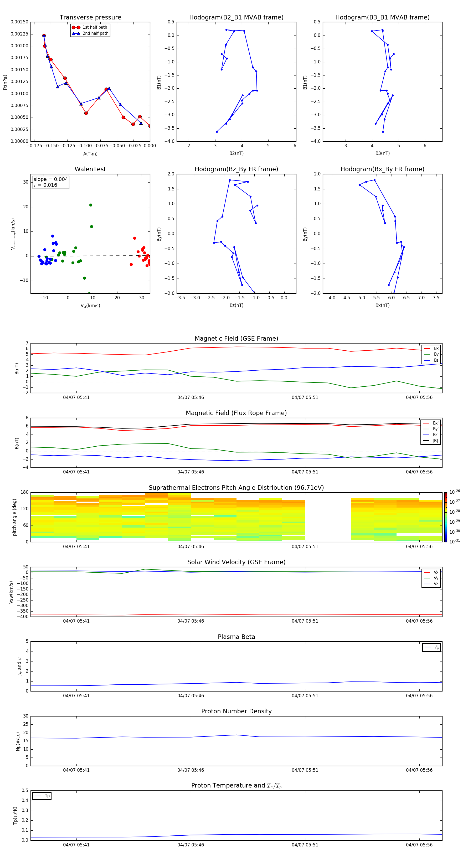Click the "Plasma Beta" plot title

click(236, 637)
